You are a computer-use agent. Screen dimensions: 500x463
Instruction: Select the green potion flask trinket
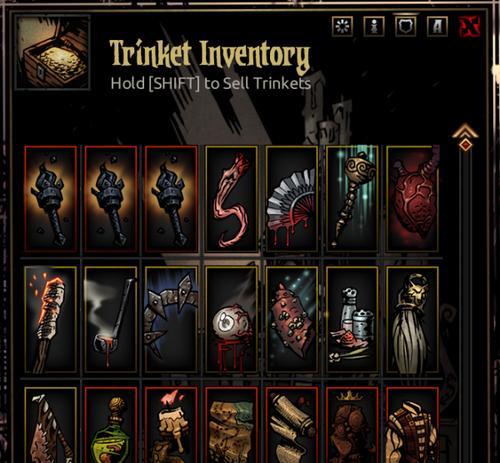[111, 425]
